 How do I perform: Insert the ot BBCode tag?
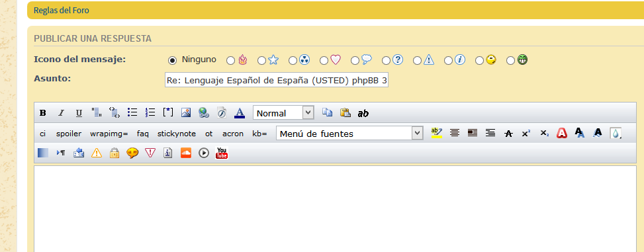tap(209, 134)
